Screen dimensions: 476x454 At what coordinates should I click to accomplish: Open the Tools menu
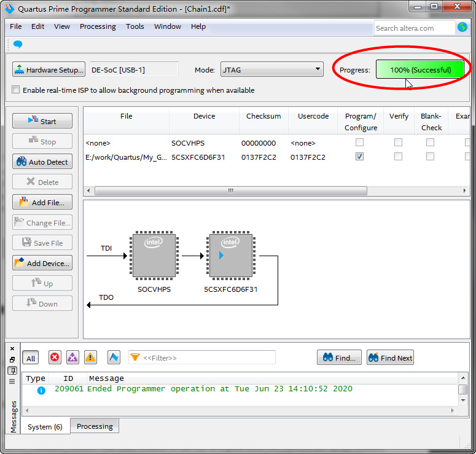135,26
